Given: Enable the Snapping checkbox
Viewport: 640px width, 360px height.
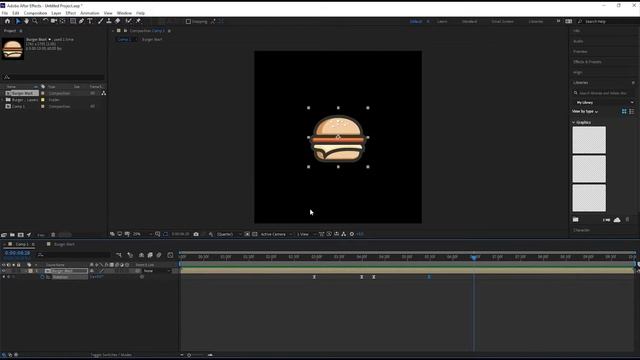Looking at the screenshot, I should 188,22.
